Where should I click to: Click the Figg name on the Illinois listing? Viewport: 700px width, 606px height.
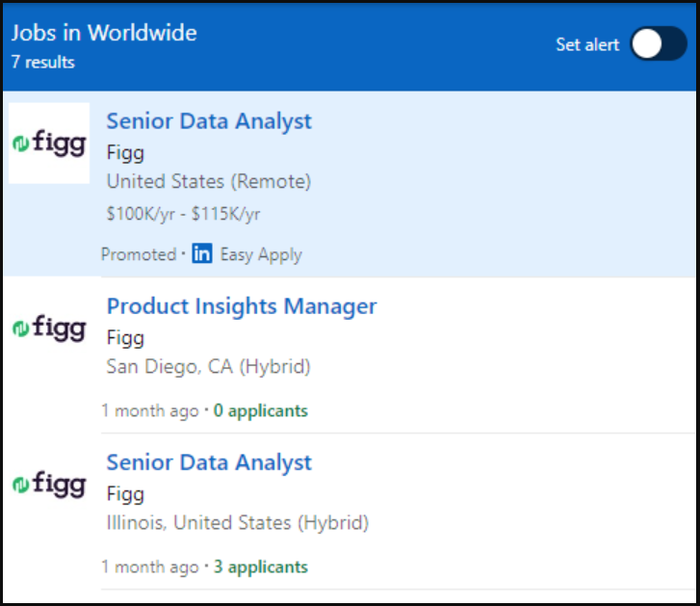(x=125, y=494)
